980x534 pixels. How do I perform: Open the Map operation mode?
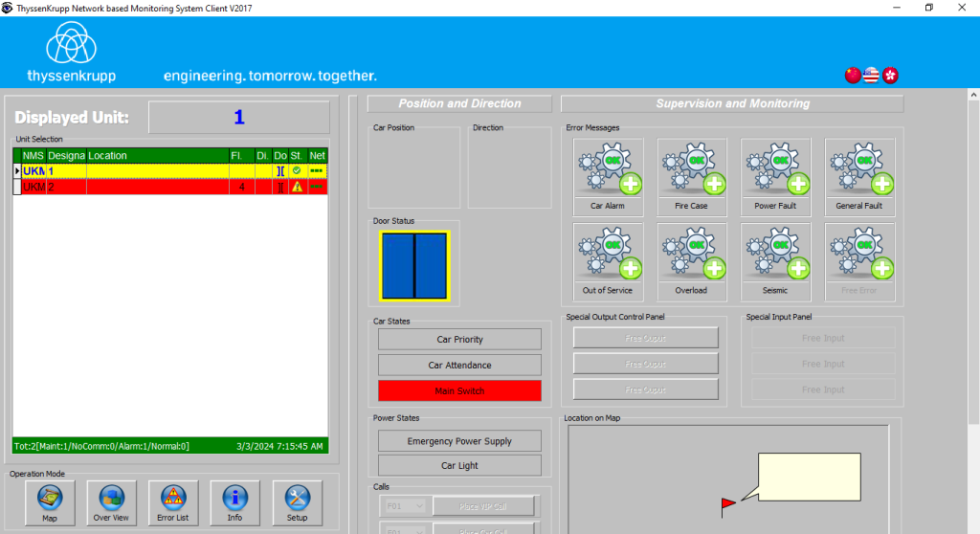coord(50,502)
